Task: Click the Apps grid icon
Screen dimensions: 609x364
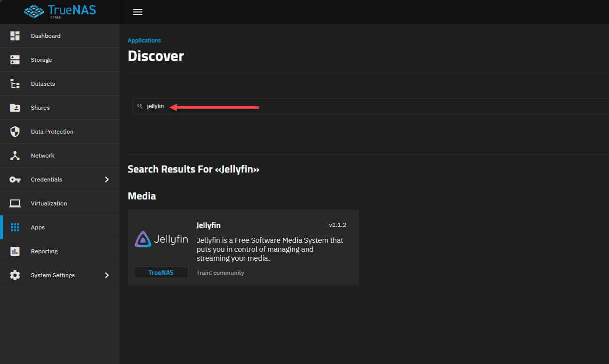Action: [x=15, y=227]
